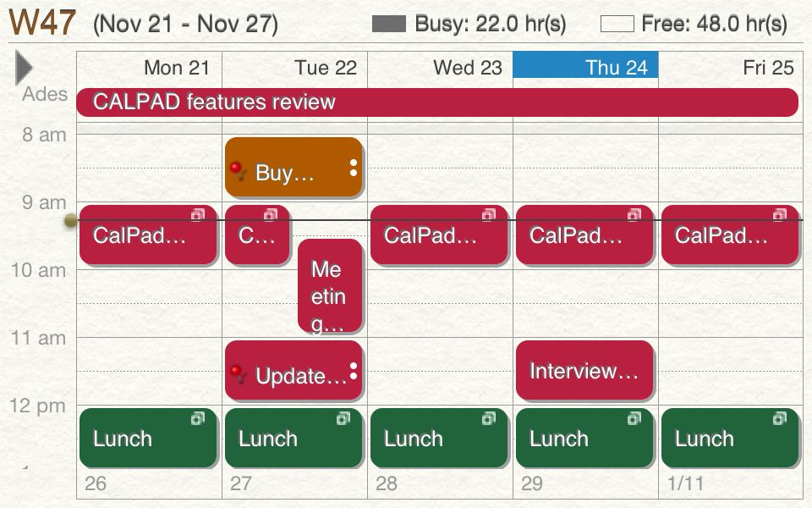Click the red pin on Update event
This screenshot has width=812, height=508.
pyautogui.click(x=238, y=374)
